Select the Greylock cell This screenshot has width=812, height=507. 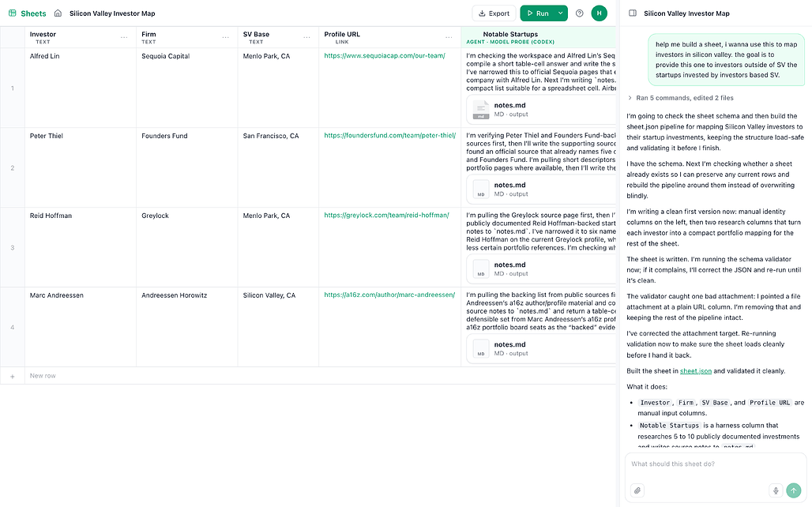click(187, 247)
